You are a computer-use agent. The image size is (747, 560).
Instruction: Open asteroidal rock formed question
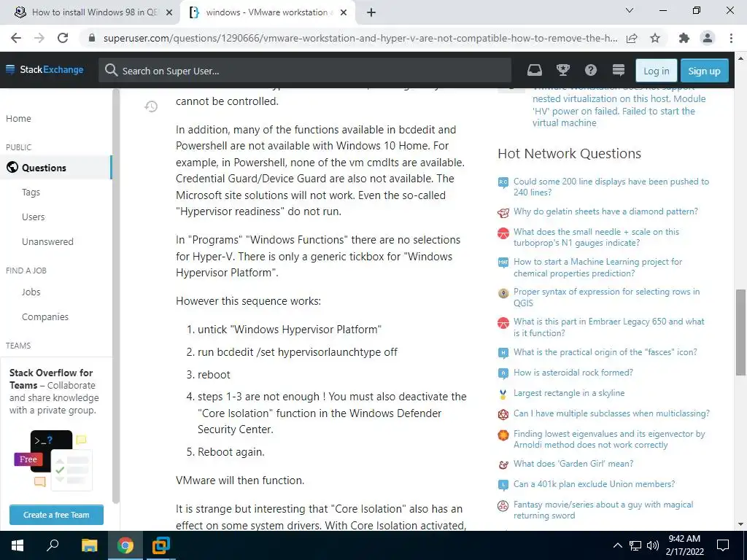coord(573,373)
